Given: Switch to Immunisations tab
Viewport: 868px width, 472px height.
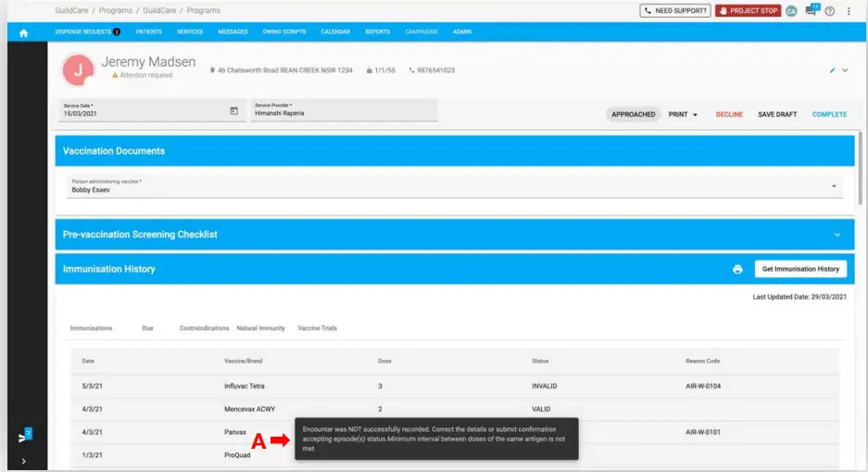Looking at the screenshot, I should 92,328.
